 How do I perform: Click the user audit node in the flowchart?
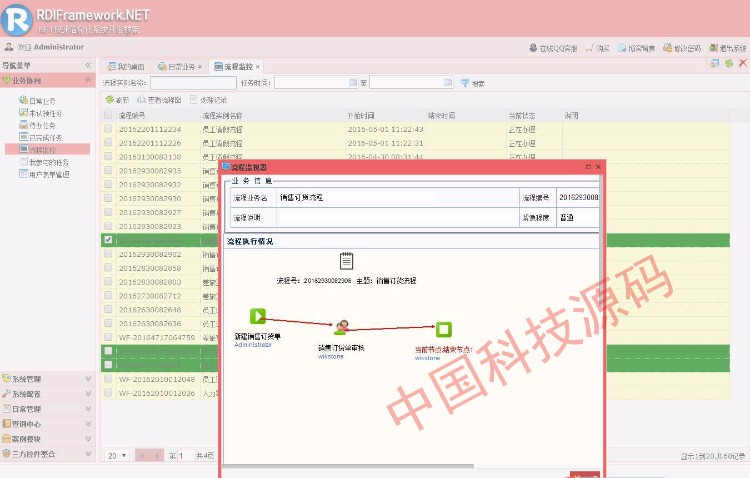341,327
